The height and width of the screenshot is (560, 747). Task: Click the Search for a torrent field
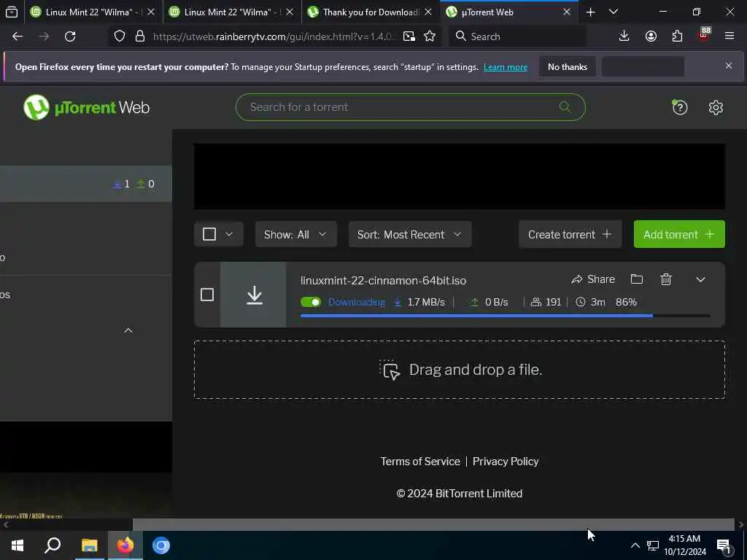coord(410,106)
